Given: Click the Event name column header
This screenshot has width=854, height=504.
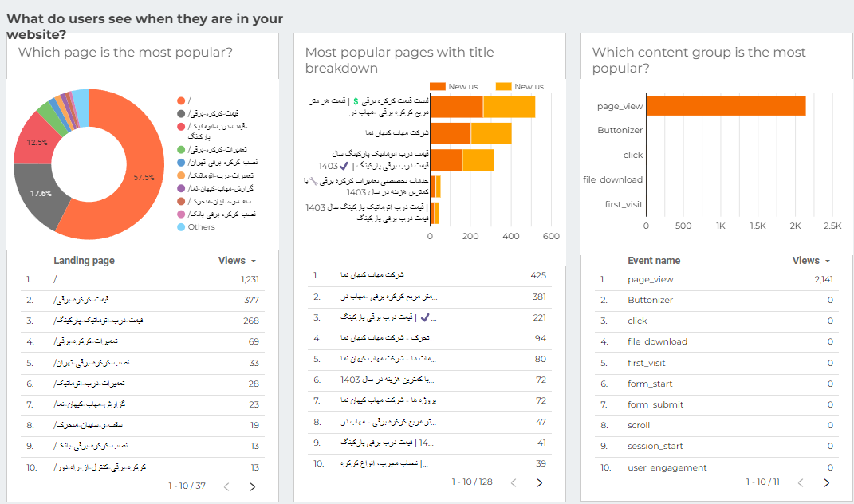Looking at the screenshot, I should click(x=654, y=261).
